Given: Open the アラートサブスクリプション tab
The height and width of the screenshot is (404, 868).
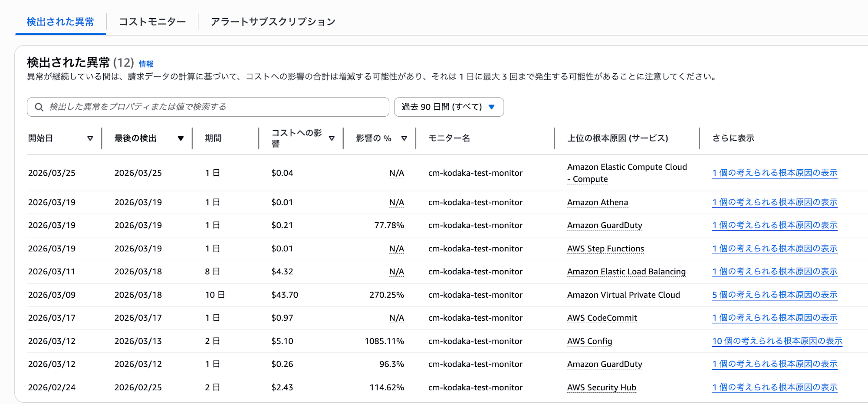Looking at the screenshot, I should (272, 21).
